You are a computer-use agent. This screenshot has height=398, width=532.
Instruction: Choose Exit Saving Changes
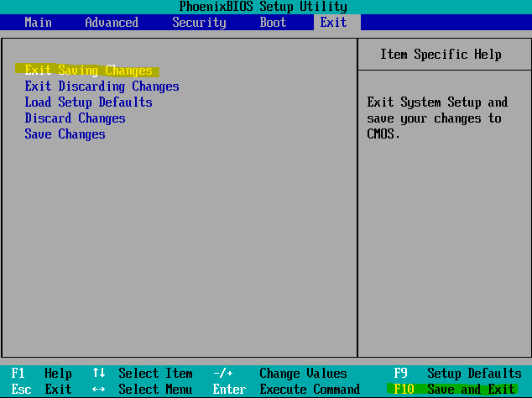[88, 70]
